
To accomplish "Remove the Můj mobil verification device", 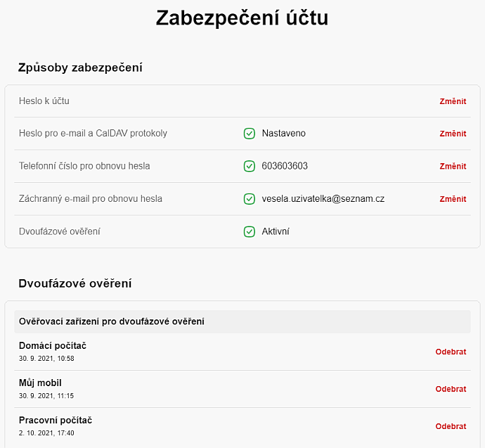I will (451, 389).
